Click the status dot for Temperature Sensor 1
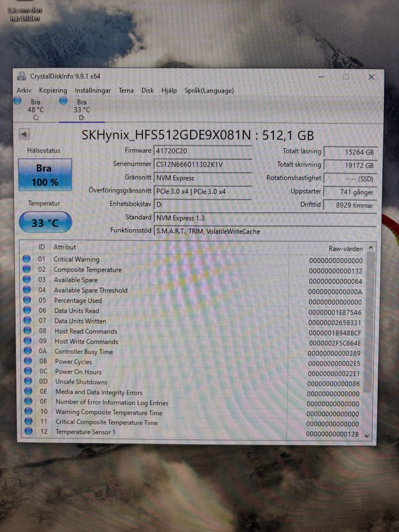This screenshot has width=399, height=532. click(29, 431)
